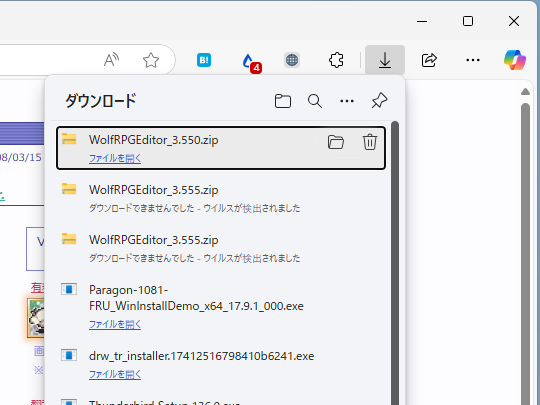Viewport: 540px width, 405px height.
Task: Click the Read aloud icon in address bar
Action: coord(111,60)
